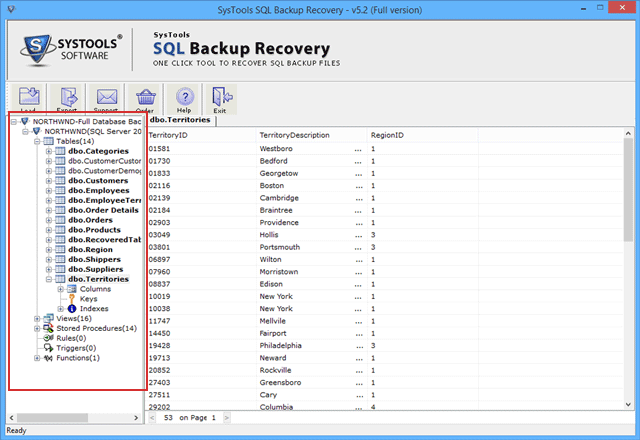Click grid vertical scrollbar down arrow

628,404
